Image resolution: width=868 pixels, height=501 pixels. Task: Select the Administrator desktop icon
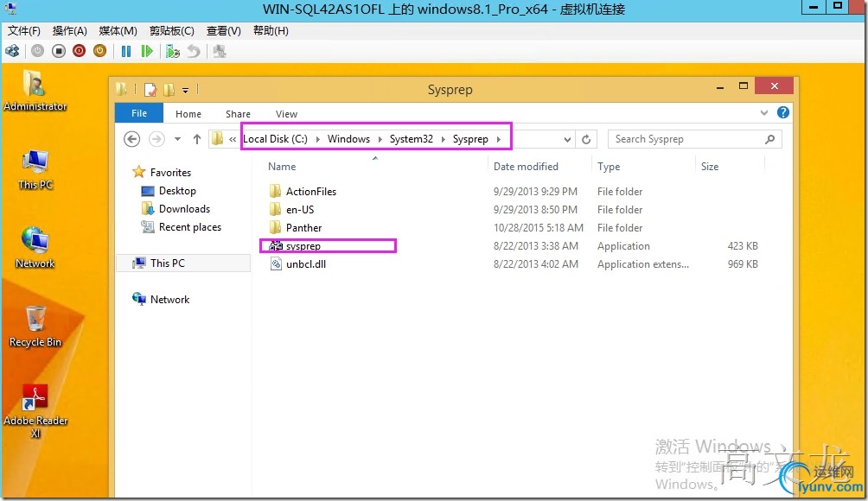[35, 90]
